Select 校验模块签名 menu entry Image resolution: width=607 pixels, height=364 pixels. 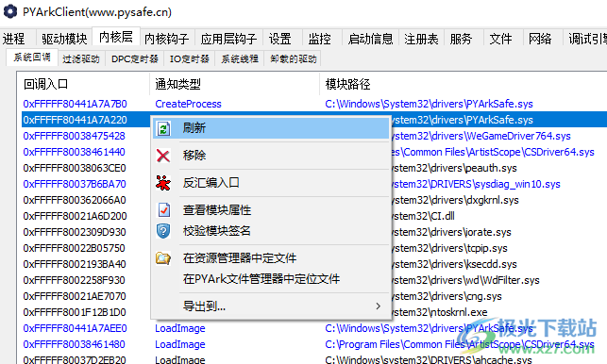271,231
